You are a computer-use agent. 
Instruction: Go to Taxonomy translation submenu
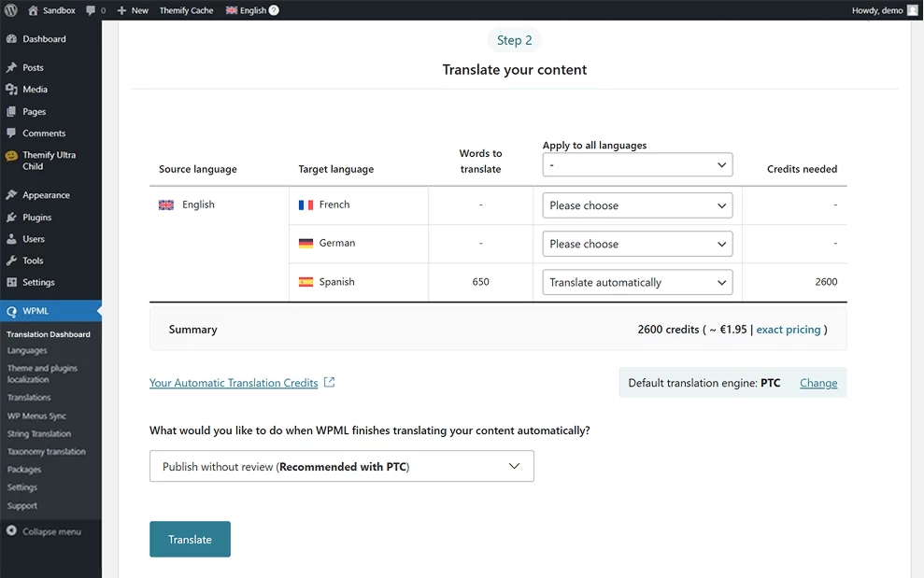pyautogui.click(x=47, y=452)
